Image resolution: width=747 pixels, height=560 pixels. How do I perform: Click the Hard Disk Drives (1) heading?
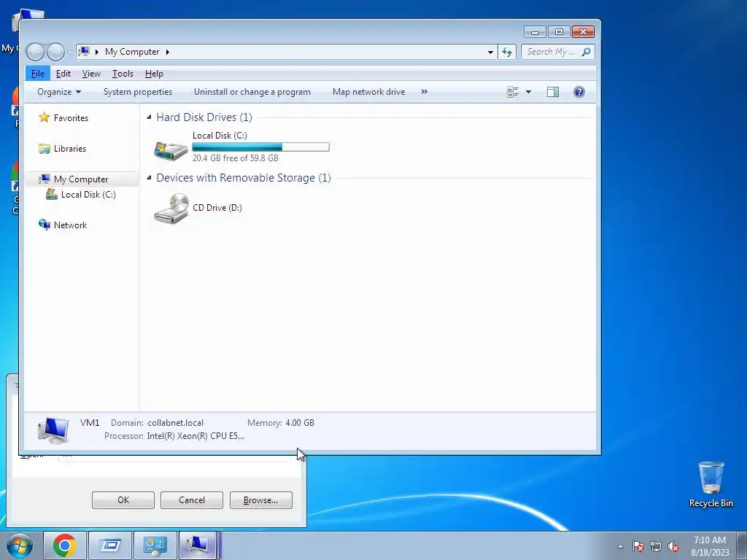pos(204,117)
